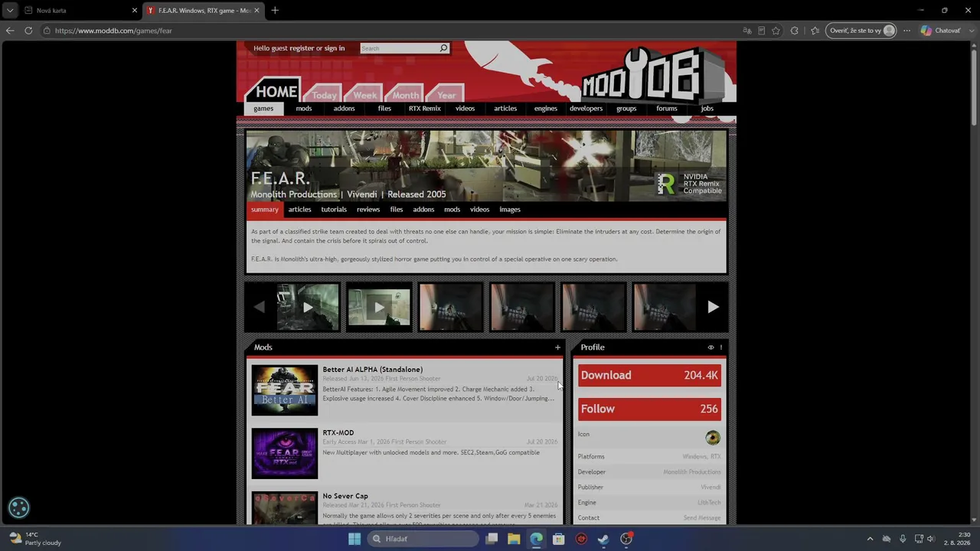Viewport: 980px width, 551px height.
Task: Open the tab list dropdown arrow
Action: point(10,11)
